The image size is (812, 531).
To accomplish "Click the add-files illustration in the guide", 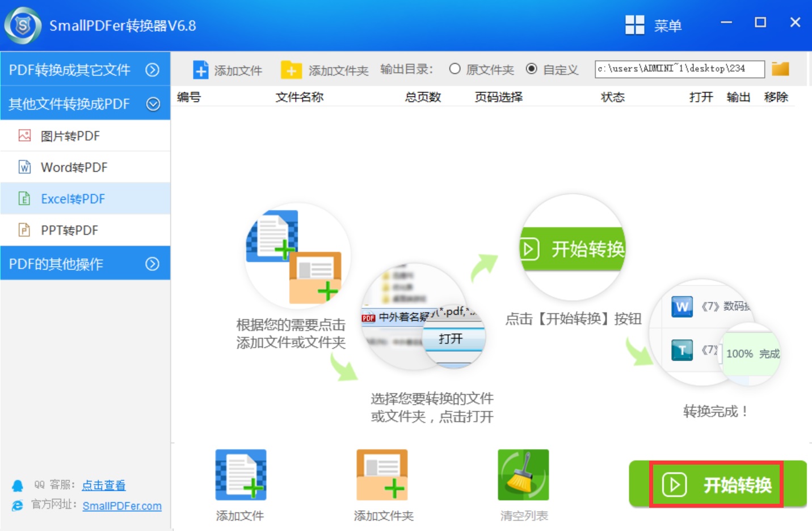I will (297, 256).
